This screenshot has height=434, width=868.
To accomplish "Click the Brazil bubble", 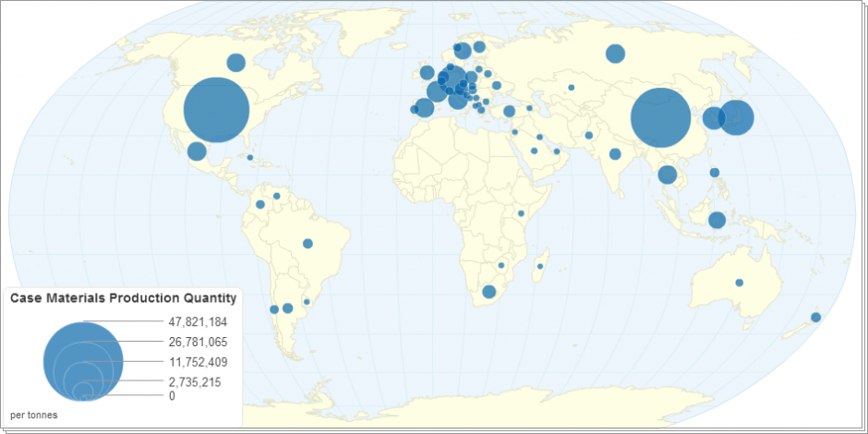I will (x=307, y=244).
